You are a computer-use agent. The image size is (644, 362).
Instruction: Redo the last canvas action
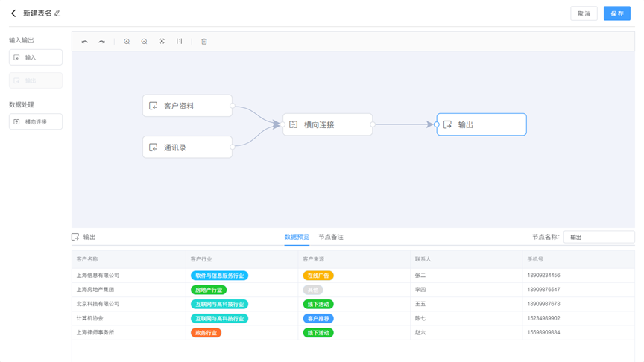click(102, 42)
